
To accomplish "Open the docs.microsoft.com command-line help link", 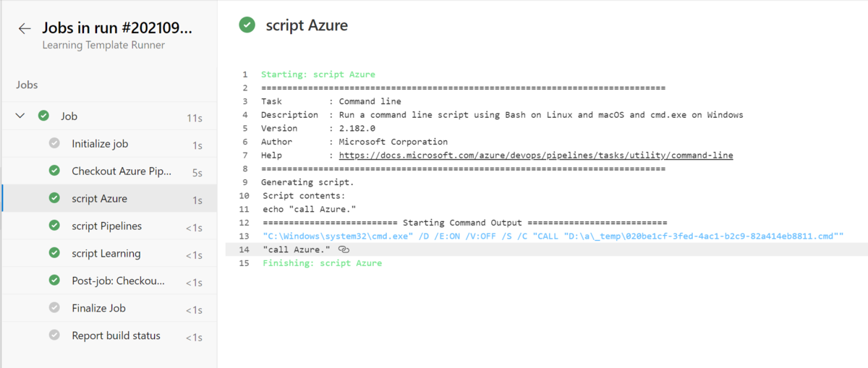I will pyautogui.click(x=536, y=155).
